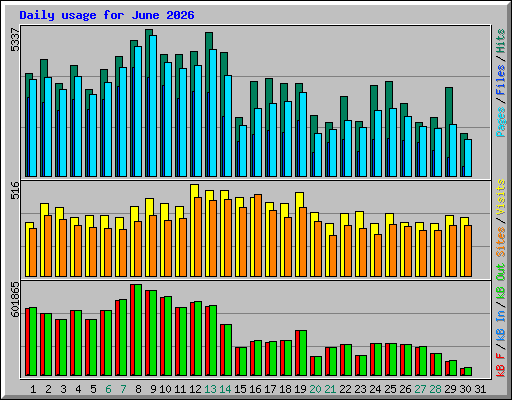Select day label 24 on the x-axis
This screenshot has width=512, height=400.
[375, 389]
